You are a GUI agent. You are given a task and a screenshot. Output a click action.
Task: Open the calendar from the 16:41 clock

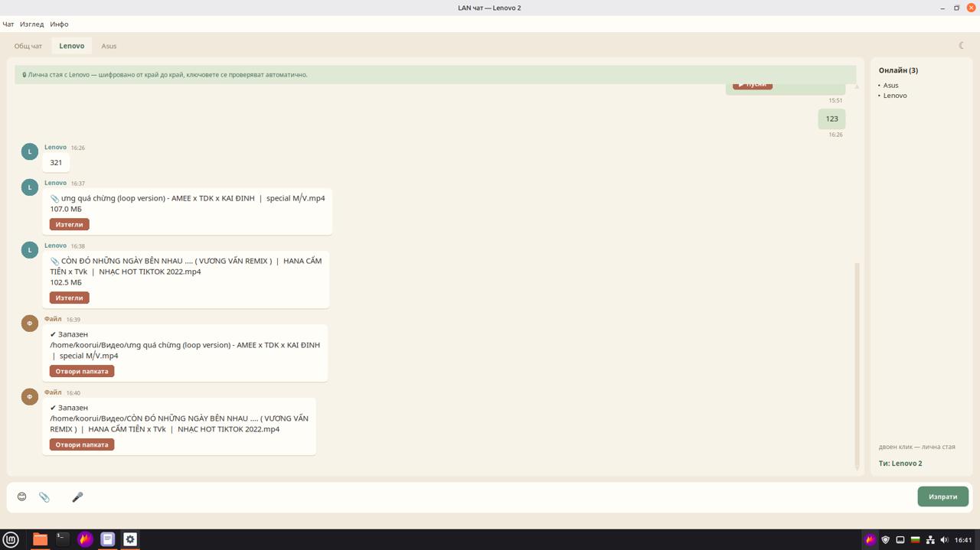tap(963, 540)
